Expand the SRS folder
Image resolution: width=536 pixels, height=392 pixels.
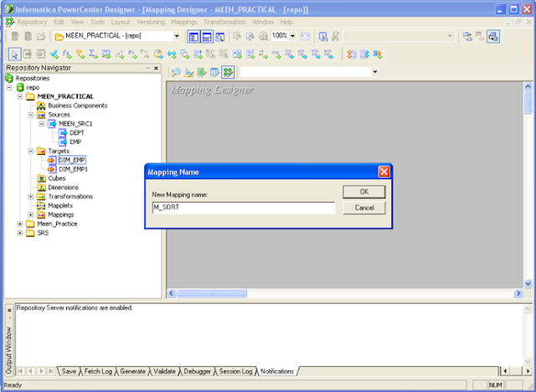pyautogui.click(x=20, y=233)
